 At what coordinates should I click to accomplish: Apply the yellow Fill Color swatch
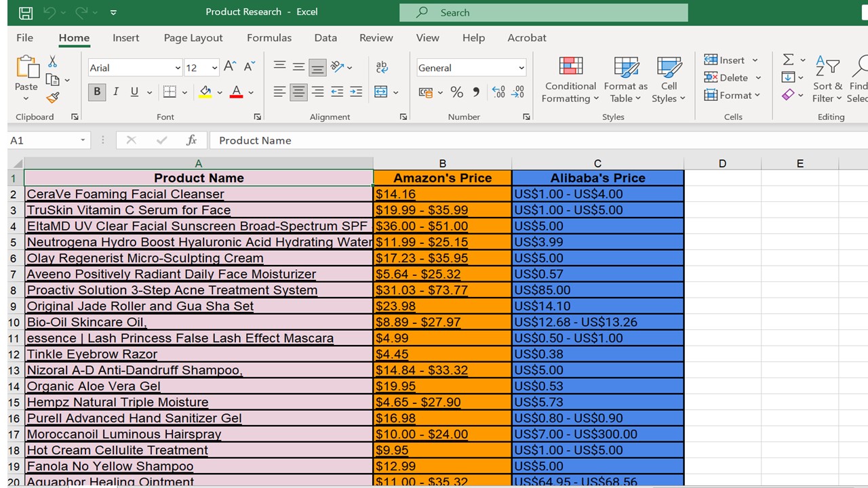click(205, 92)
